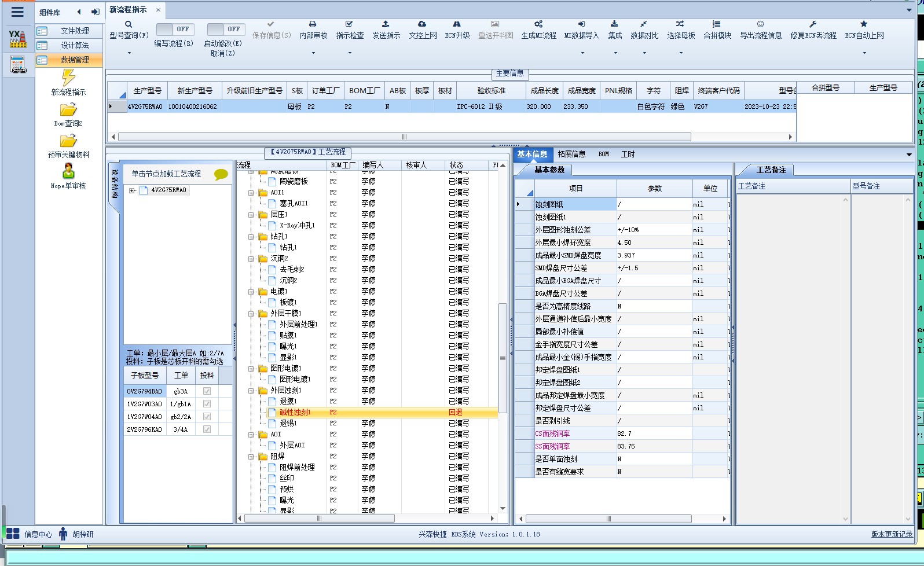Open 合拼模块 list icon
The height and width of the screenshot is (566, 924).
pos(717,24)
